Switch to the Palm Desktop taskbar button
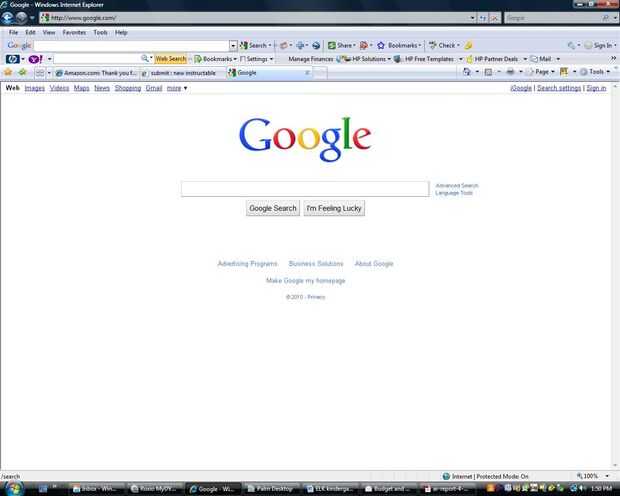 point(270,488)
